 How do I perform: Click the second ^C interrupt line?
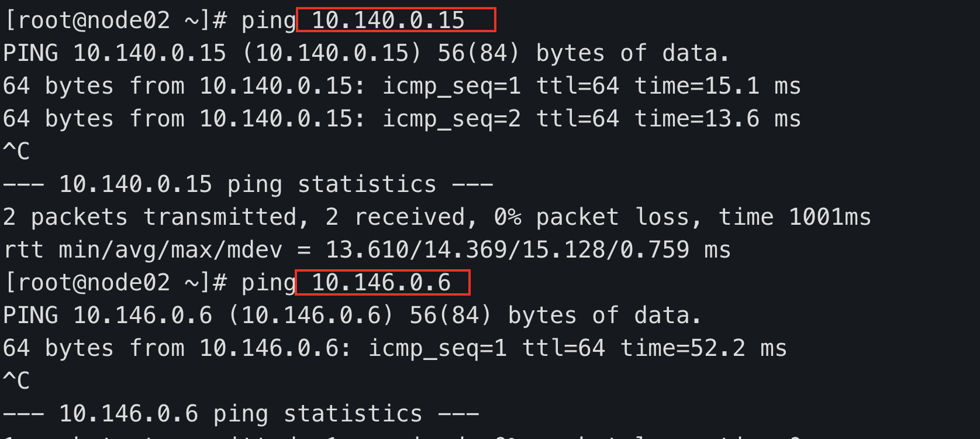(x=16, y=381)
